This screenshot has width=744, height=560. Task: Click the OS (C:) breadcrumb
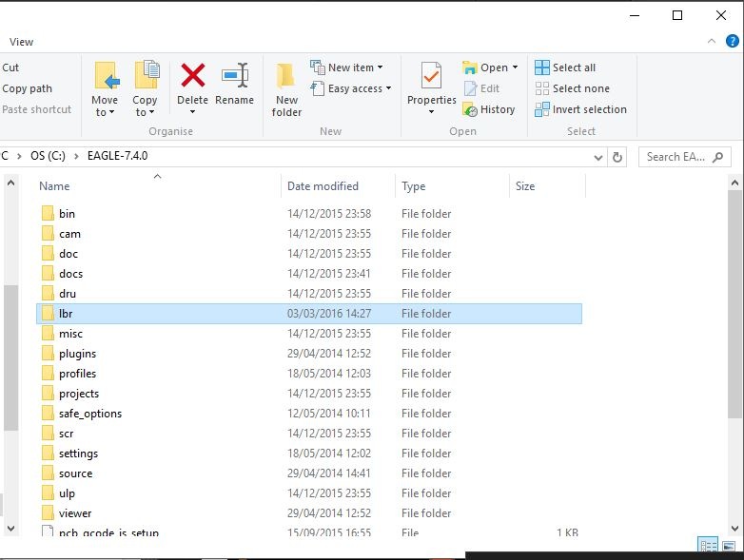tap(48, 156)
